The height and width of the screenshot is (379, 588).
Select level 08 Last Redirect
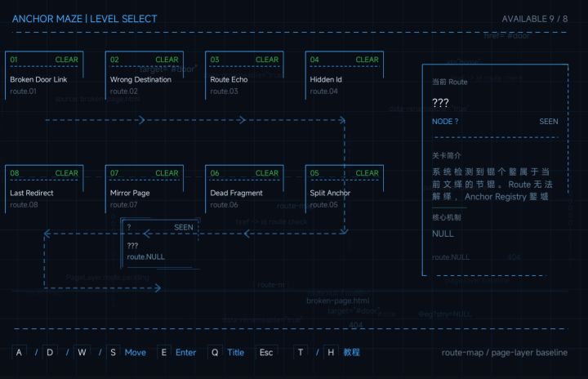coord(44,189)
